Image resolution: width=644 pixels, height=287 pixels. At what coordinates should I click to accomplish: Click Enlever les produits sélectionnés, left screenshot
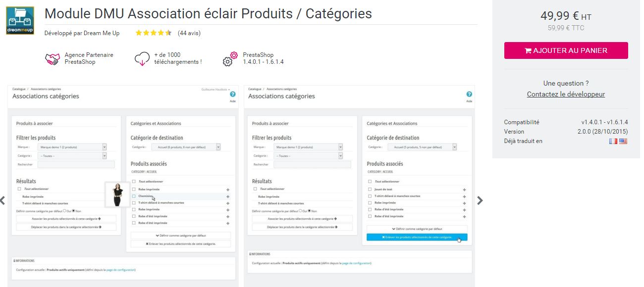tap(181, 244)
